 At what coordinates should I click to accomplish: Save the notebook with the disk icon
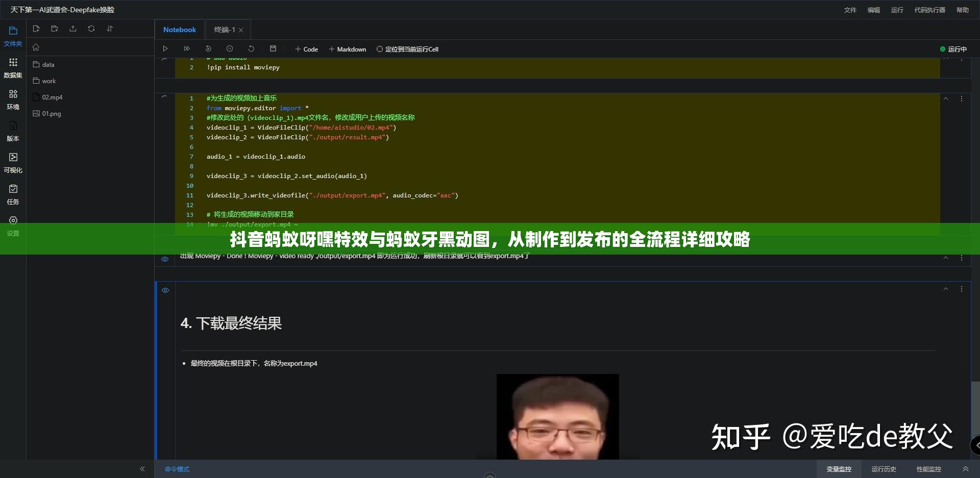pos(273,48)
